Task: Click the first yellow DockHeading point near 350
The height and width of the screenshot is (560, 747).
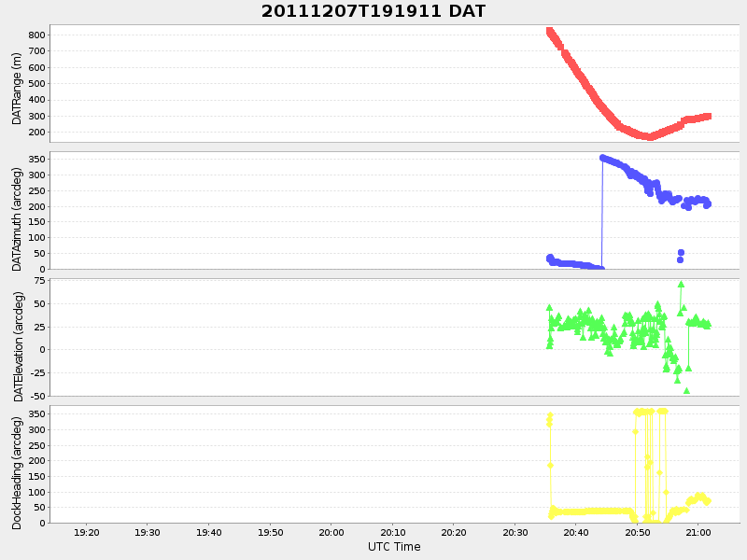Action: [550, 416]
